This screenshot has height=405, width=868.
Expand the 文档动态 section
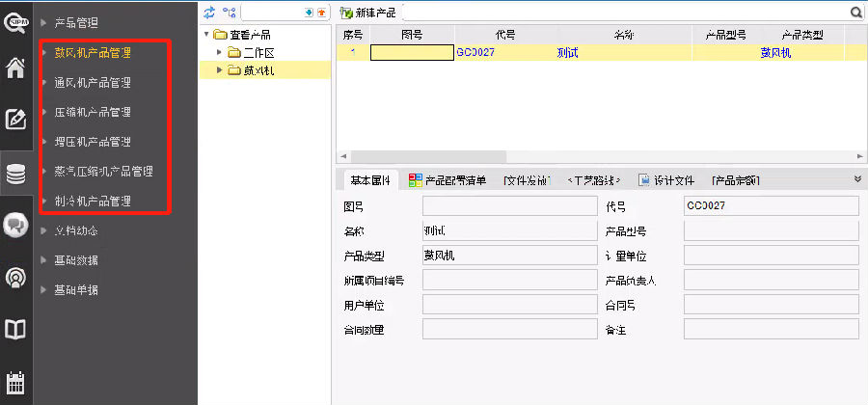[76, 230]
